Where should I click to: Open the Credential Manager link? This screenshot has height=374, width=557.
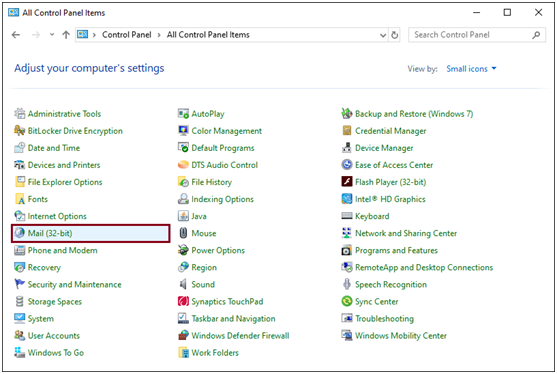click(x=391, y=131)
